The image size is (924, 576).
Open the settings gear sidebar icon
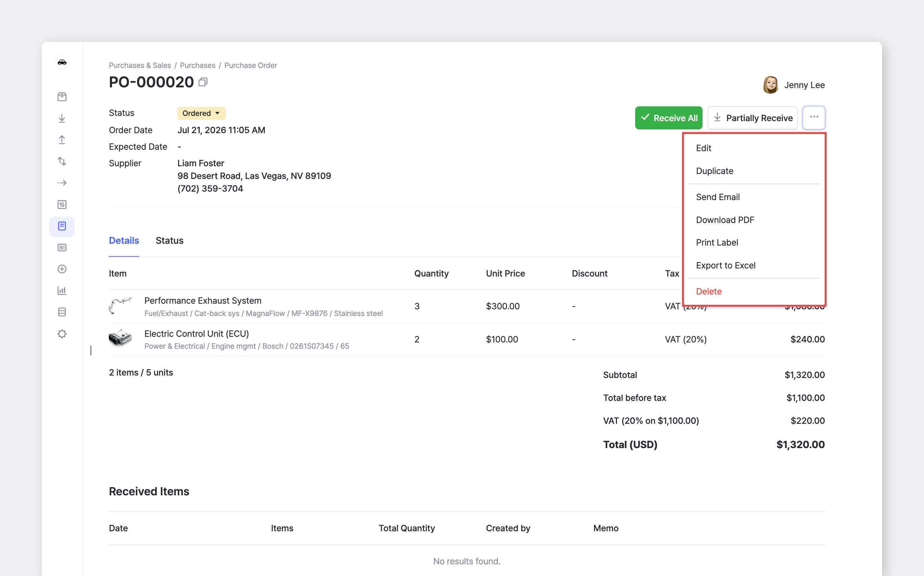click(62, 334)
